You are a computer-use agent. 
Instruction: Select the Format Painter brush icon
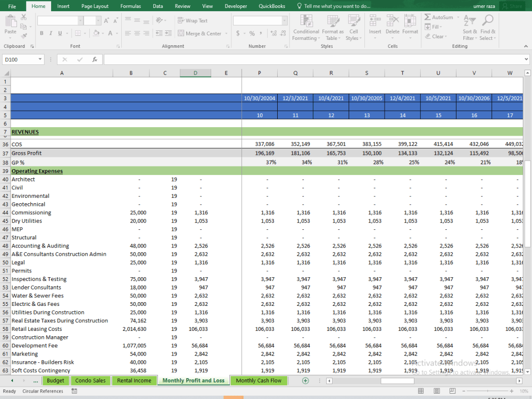click(x=24, y=35)
